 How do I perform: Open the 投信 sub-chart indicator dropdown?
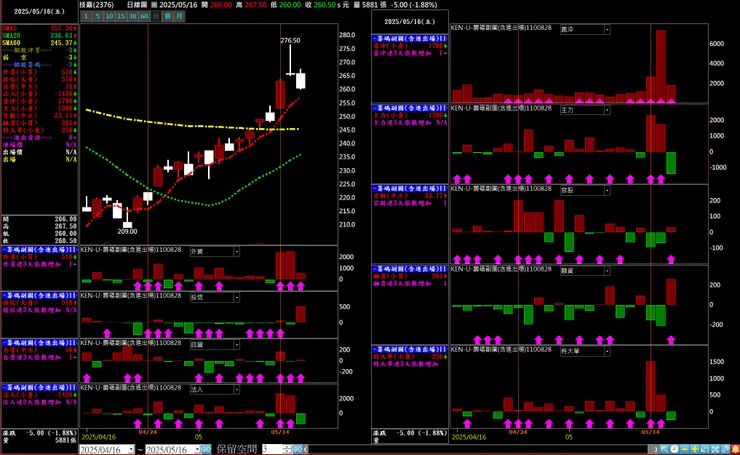tap(236, 297)
